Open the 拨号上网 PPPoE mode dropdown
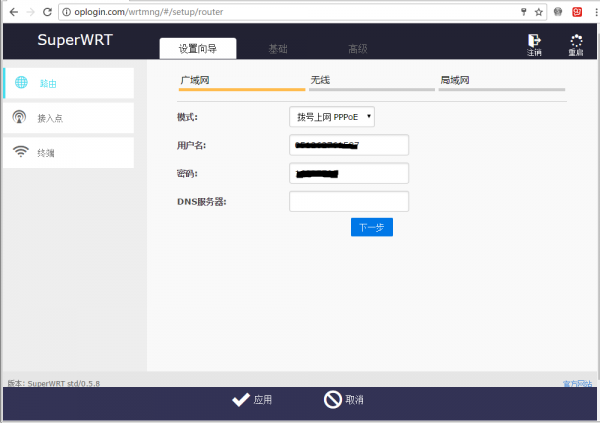This screenshot has height=423, width=600. click(332, 117)
